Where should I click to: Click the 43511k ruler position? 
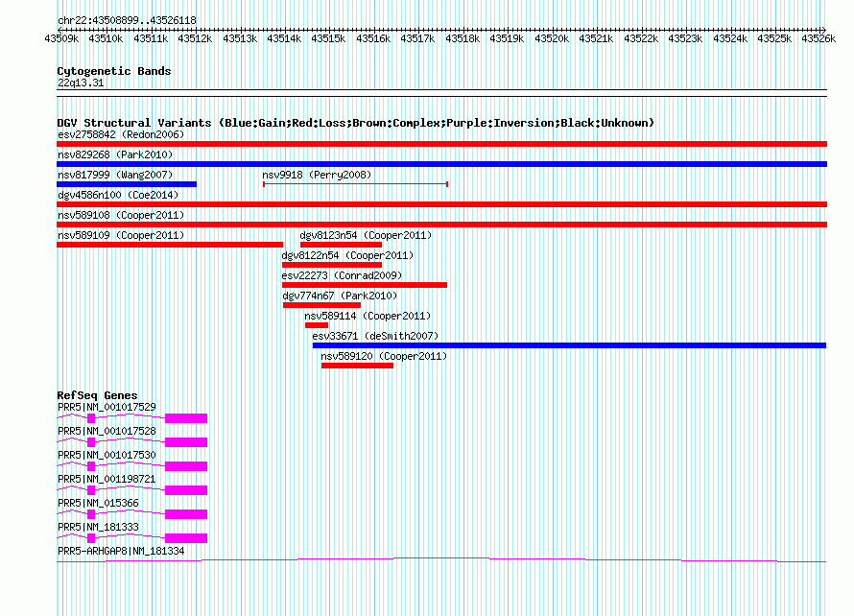(151, 38)
